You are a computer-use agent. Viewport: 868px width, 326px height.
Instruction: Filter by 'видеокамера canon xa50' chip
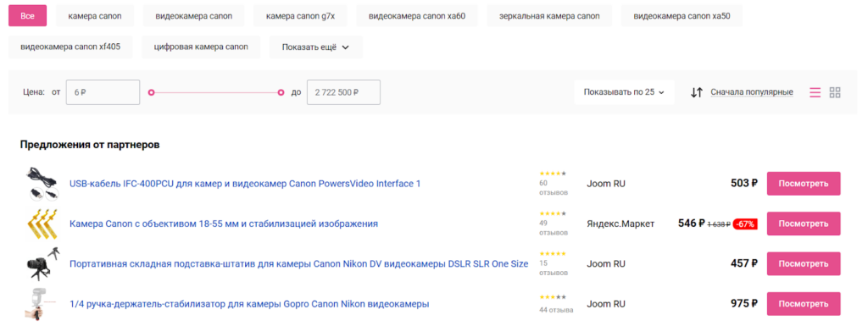pos(682,16)
